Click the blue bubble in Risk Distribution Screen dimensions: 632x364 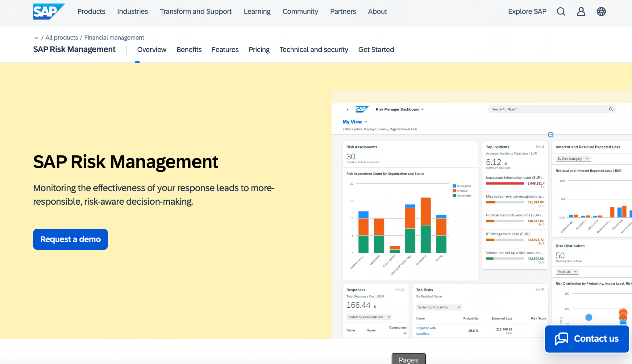[589, 317]
